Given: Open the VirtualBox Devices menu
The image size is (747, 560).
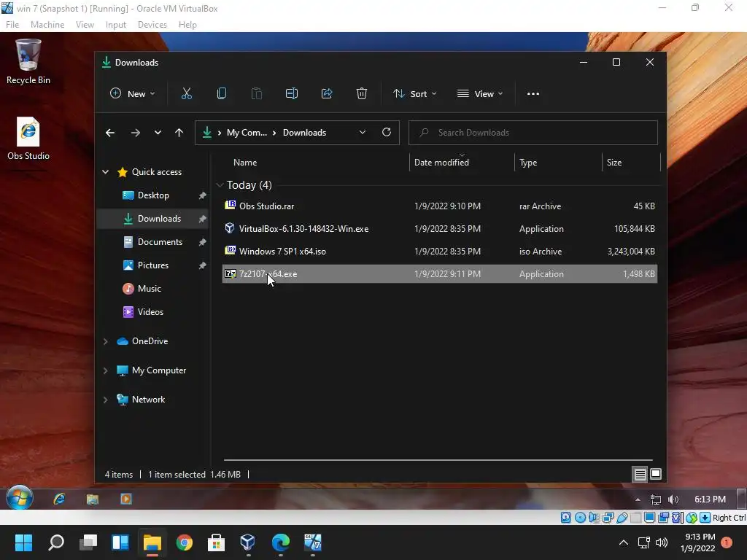Looking at the screenshot, I should (x=152, y=25).
